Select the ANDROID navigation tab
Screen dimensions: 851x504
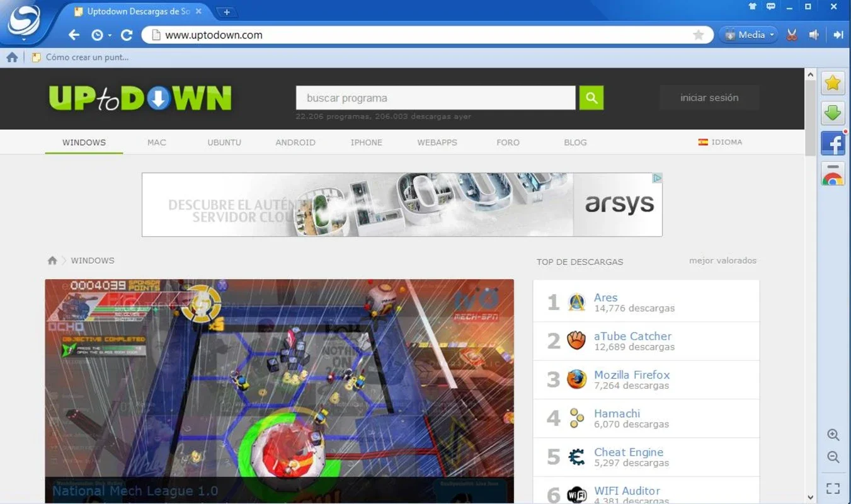(x=295, y=142)
